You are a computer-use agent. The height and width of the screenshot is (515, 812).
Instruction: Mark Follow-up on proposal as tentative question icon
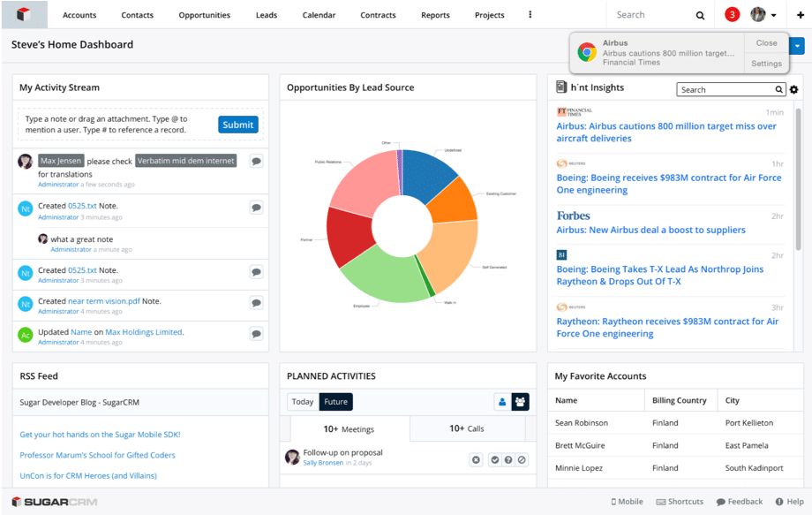pos(508,459)
